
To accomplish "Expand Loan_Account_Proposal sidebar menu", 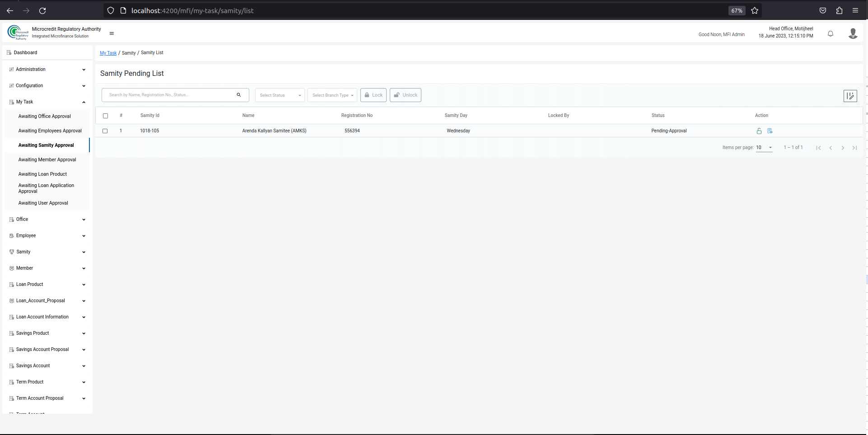I will 47,301.
